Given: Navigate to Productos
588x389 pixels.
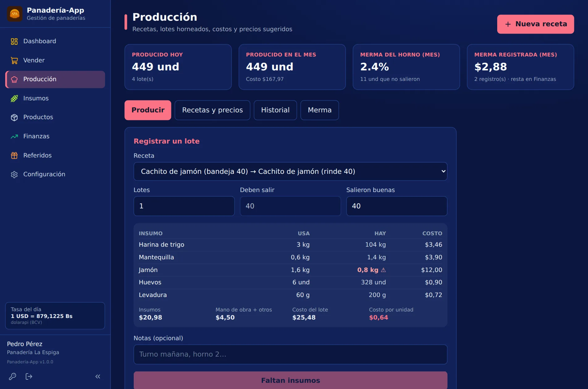Looking at the screenshot, I should (x=55, y=117).
